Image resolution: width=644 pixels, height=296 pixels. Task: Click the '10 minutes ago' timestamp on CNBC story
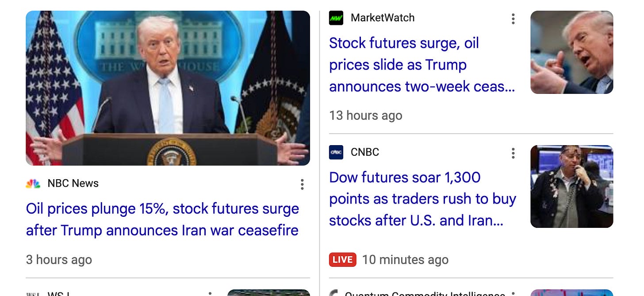[x=405, y=260]
